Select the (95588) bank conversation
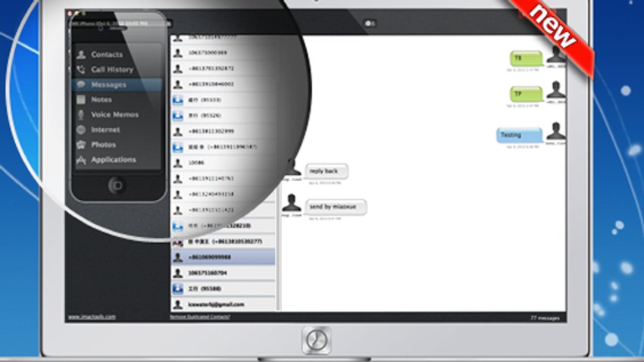This screenshot has width=644, height=362. point(223,289)
